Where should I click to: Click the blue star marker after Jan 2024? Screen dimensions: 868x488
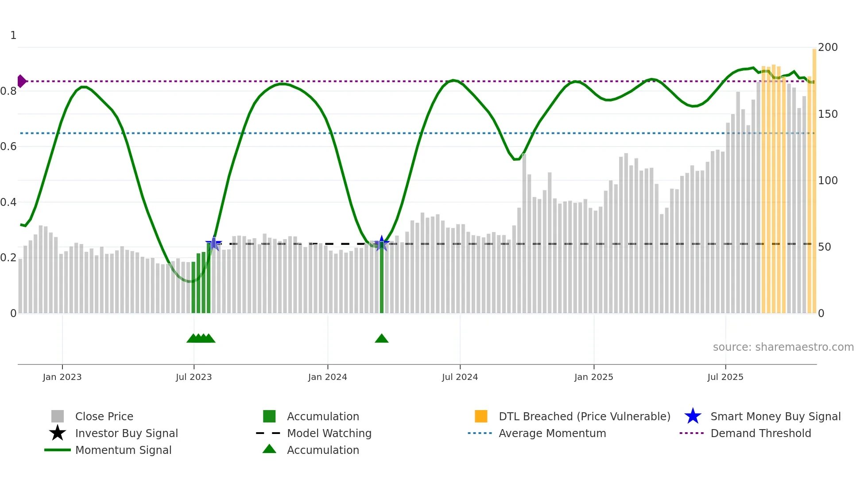(x=381, y=244)
